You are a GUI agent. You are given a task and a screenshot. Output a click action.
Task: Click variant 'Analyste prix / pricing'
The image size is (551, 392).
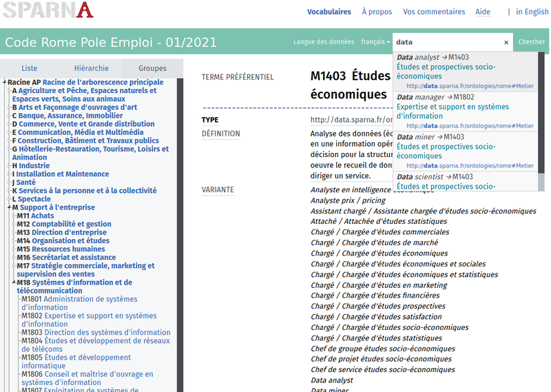tap(348, 200)
